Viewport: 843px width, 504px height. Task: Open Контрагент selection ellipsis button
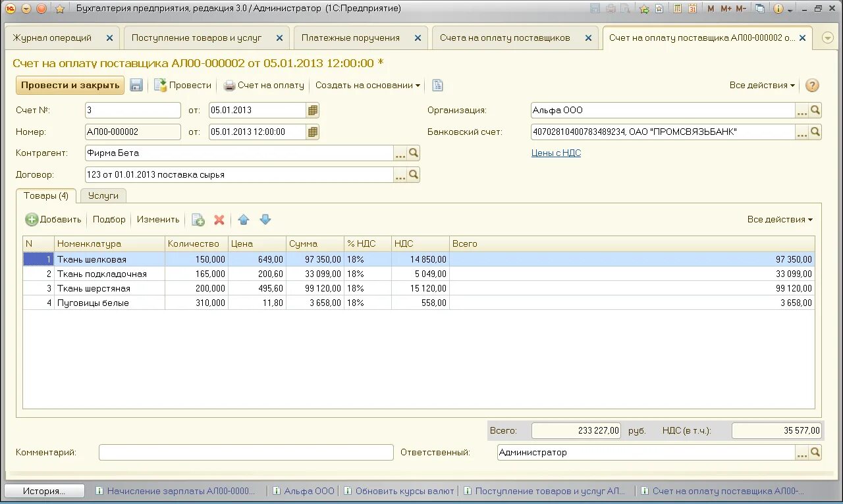[400, 153]
